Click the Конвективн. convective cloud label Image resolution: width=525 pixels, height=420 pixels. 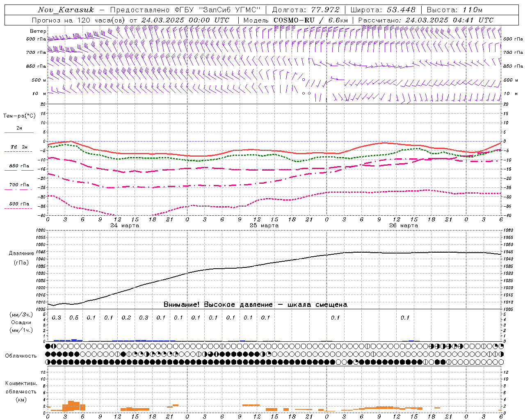21,384
